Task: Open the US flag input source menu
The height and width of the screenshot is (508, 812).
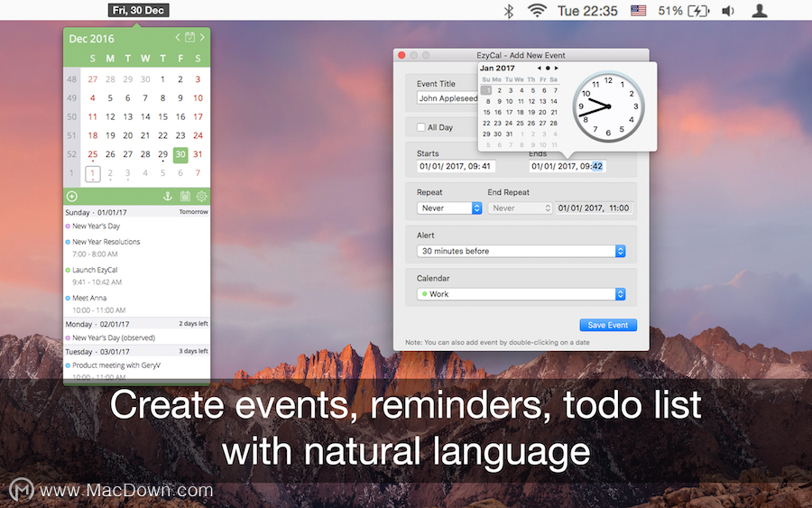Action: pyautogui.click(x=638, y=11)
